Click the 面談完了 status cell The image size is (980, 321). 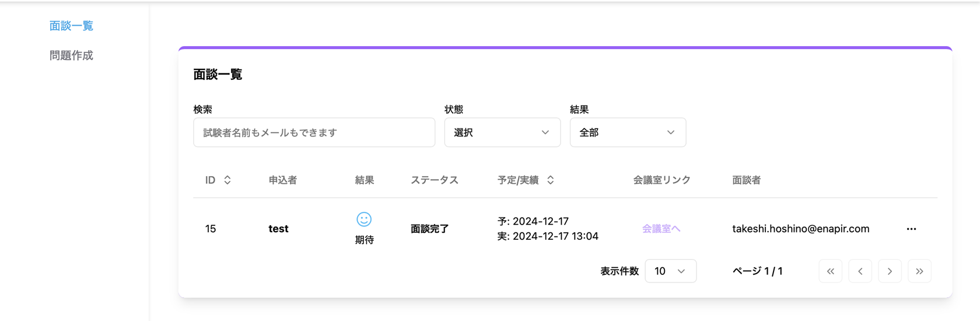430,229
